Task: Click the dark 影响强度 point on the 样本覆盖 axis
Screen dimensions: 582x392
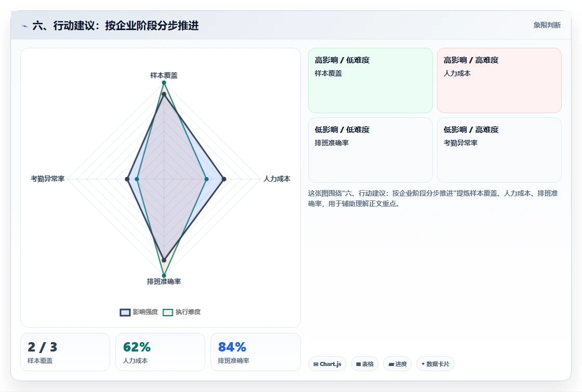Action: pyautogui.click(x=164, y=94)
